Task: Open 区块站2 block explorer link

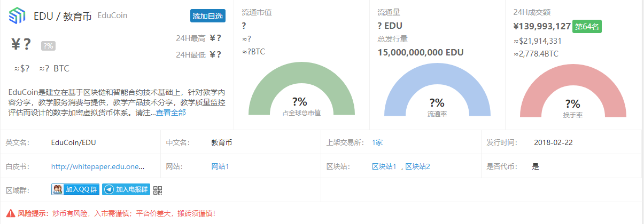Action: [418, 166]
